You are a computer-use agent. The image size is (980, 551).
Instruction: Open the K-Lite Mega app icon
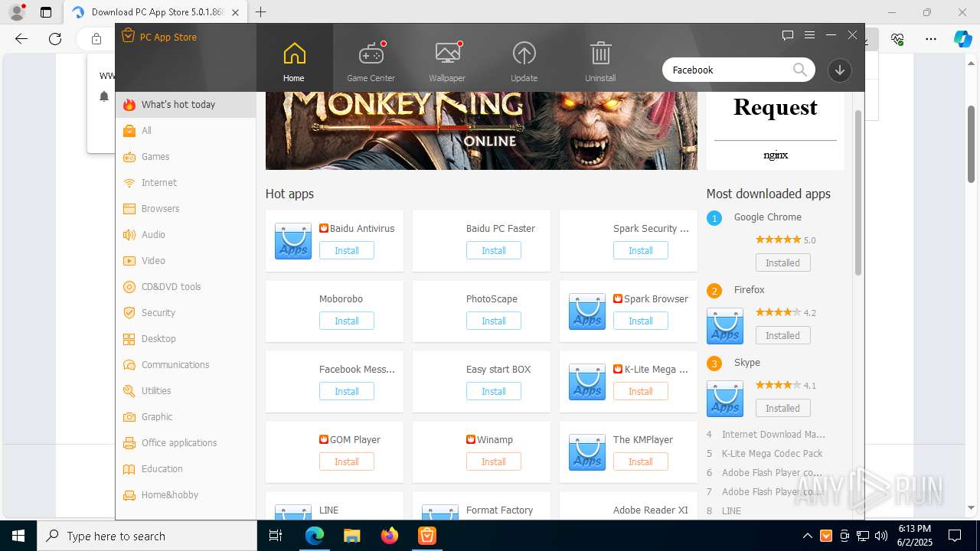click(587, 382)
